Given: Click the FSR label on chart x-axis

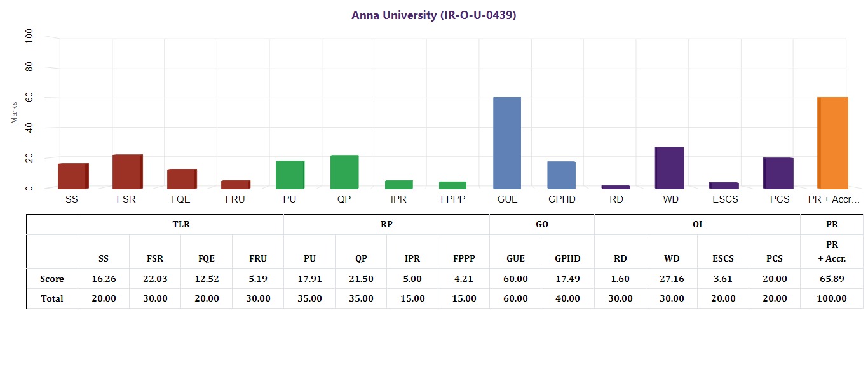Looking at the screenshot, I should click(x=126, y=199).
